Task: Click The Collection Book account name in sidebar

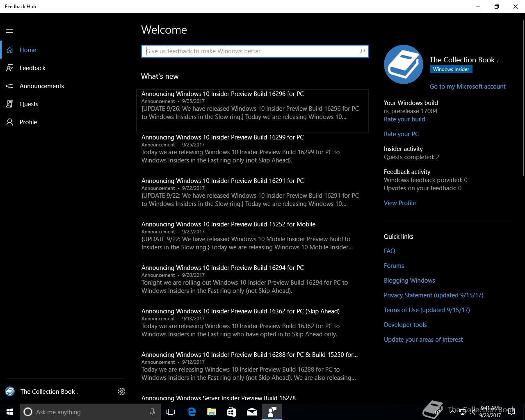Action: coord(49,392)
